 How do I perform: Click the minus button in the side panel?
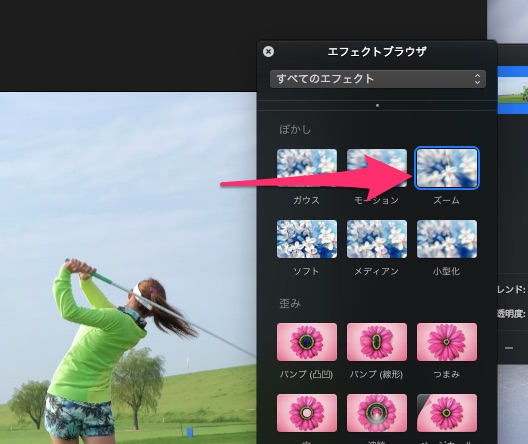tap(509, 348)
